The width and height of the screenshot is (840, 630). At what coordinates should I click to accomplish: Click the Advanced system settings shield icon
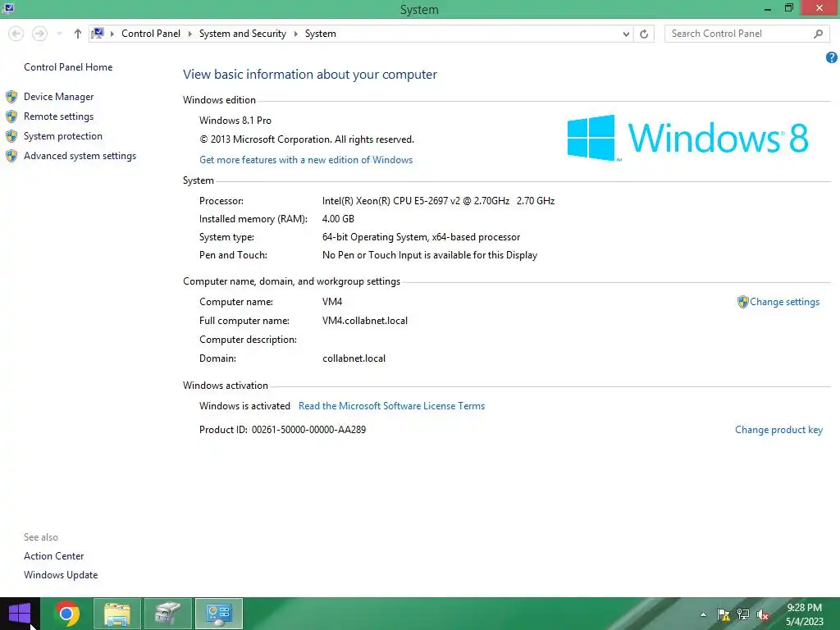[x=11, y=156]
